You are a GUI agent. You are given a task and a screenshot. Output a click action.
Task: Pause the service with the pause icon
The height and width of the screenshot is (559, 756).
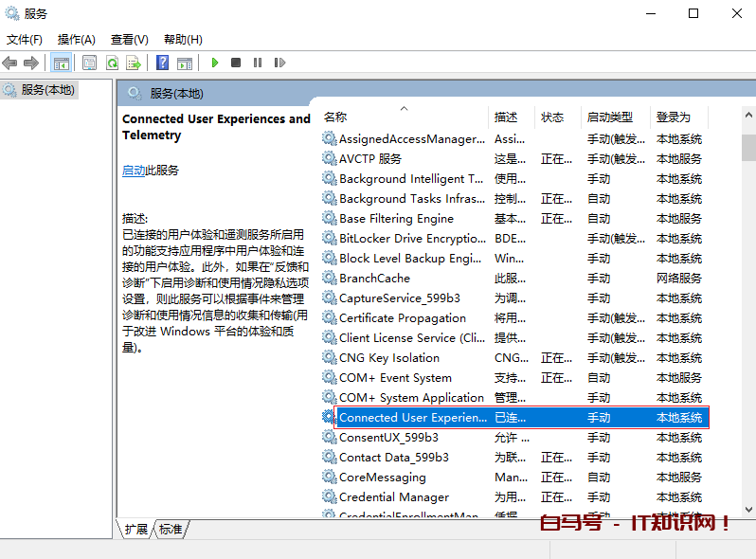point(258,63)
